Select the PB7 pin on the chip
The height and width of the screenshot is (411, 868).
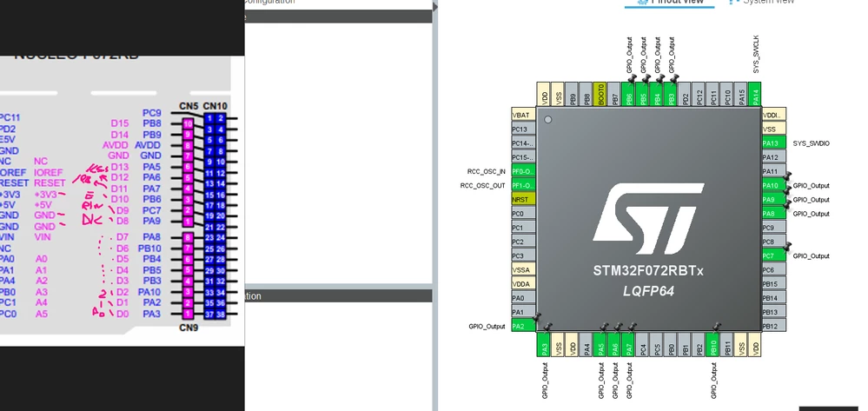click(x=613, y=94)
